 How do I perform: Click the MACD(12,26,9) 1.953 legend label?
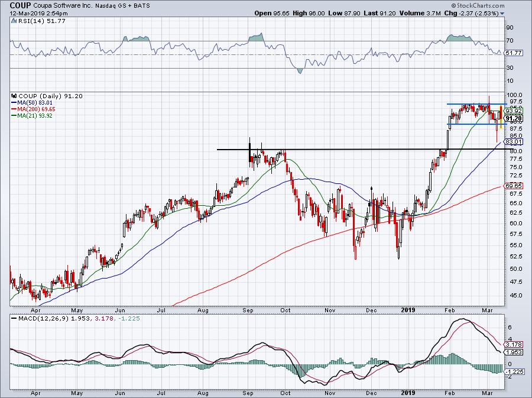point(54,319)
